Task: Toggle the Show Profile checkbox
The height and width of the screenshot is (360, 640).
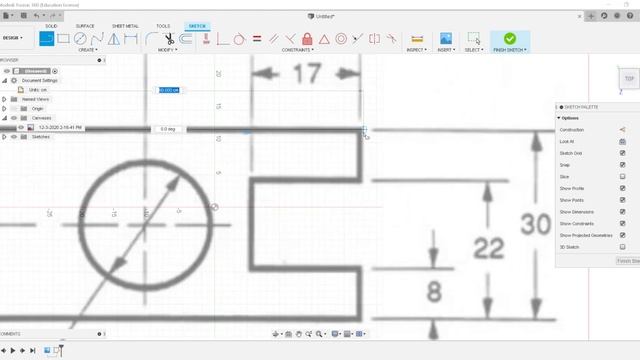Action: coord(622,188)
